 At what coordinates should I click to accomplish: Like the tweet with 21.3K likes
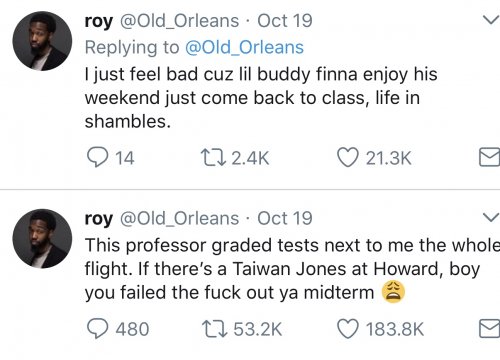tap(348, 157)
